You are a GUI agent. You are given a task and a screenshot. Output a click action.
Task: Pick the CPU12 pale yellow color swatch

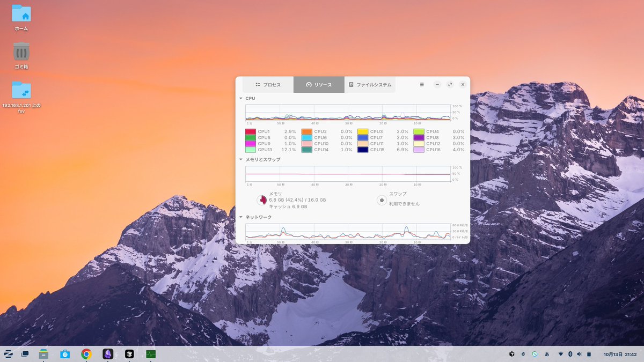click(x=419, y=144)
